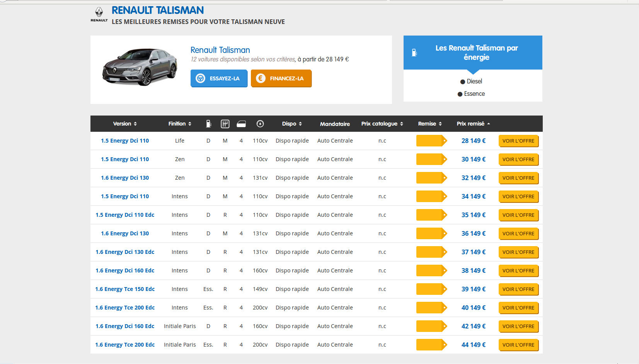View offer priced 35 149 €
Viewport: 639px width, 364px height.
(518, 215)
